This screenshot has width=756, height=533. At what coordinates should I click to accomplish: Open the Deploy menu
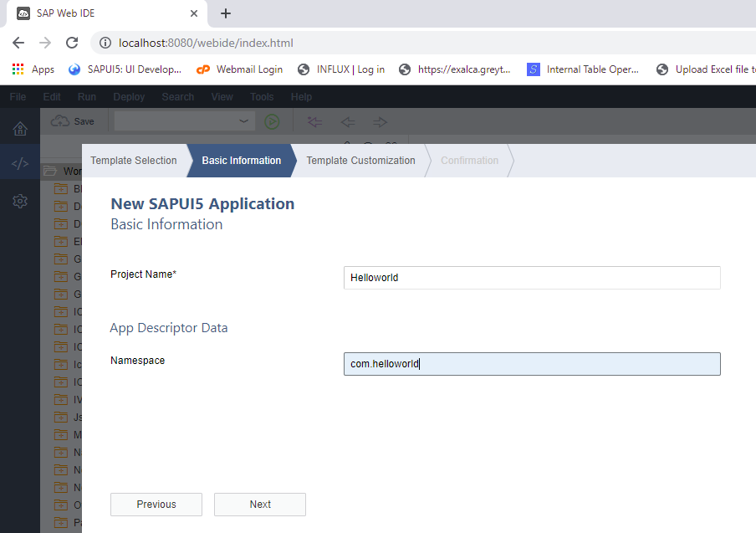pyautogui.click(x=129, y=97)
